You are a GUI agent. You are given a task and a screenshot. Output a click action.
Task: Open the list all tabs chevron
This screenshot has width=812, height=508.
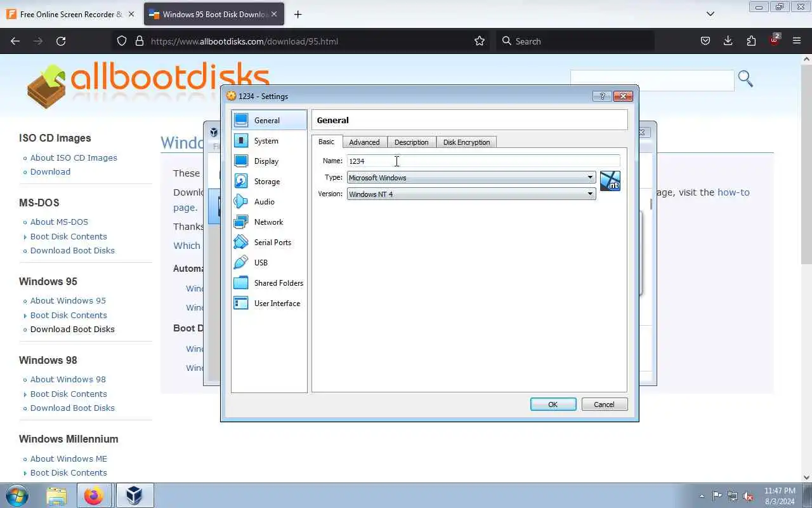[x=710, y=14]
